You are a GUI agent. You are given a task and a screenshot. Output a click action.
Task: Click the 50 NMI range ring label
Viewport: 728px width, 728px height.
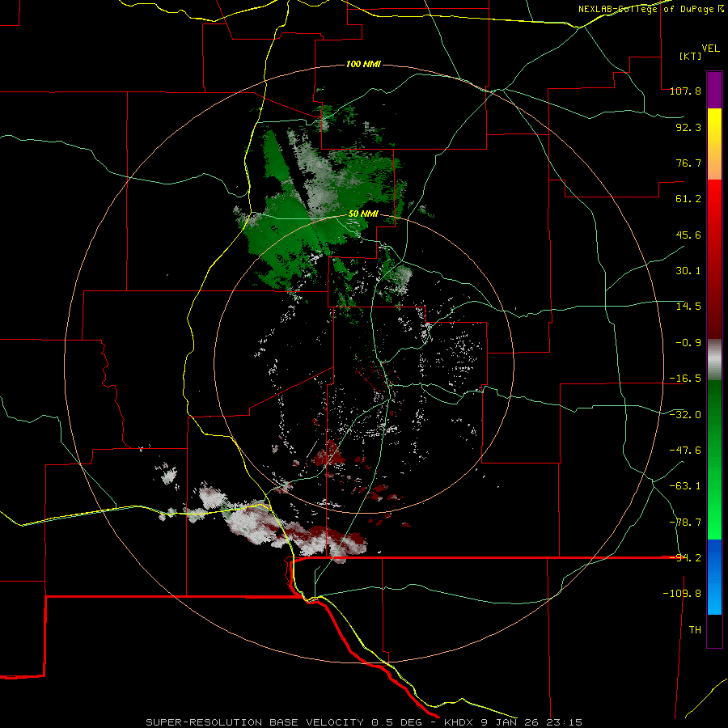[363, 214]
